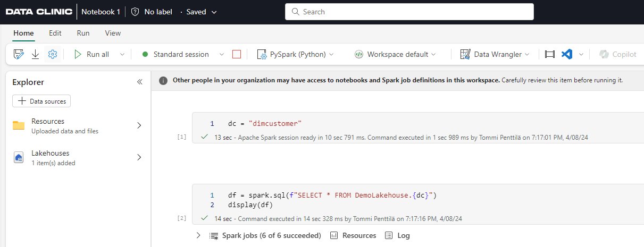Viewport: 644px width, 247px height.
Task: Click the green checkmark of cell [2]
Action: coord(204,218)
